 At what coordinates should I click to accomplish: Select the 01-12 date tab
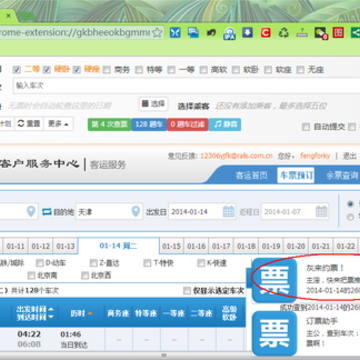pyautogui.click(x=40, y=246)
